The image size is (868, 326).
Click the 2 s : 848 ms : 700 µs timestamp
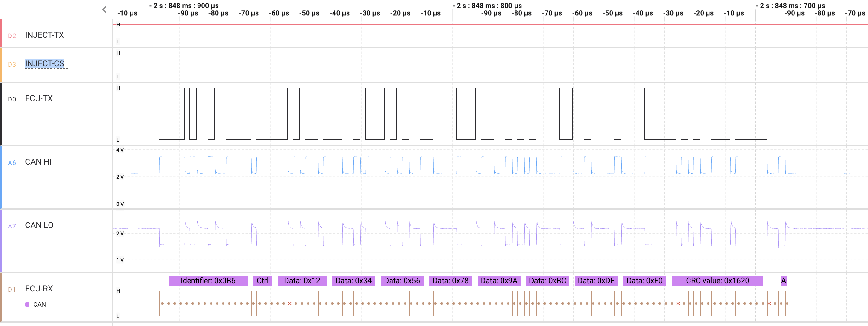(x=791, y=5)
